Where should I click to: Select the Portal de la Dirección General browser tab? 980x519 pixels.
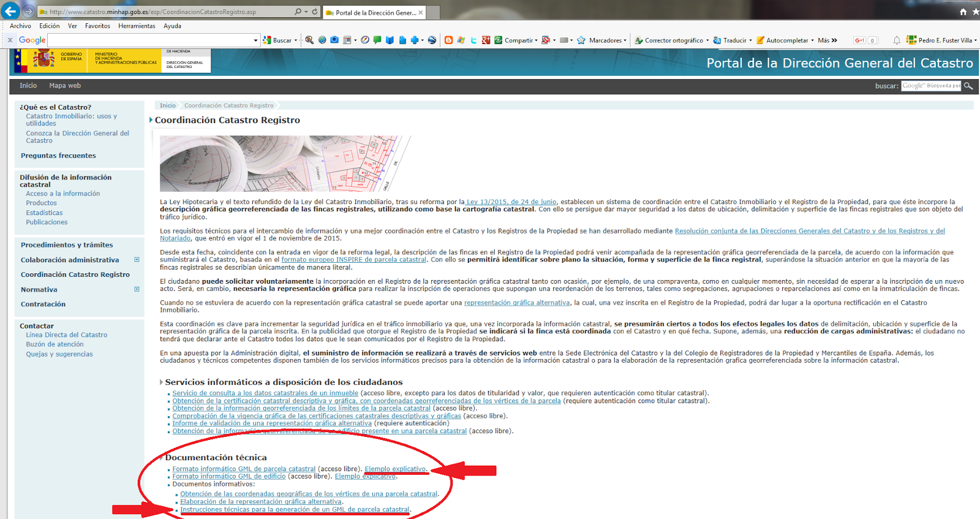tap(374, 12)
